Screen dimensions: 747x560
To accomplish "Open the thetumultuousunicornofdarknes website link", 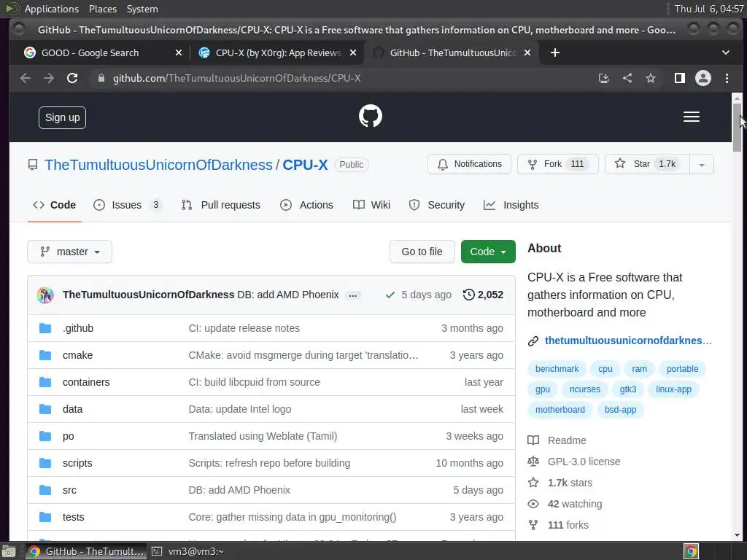I will click(x=628, y=341).
